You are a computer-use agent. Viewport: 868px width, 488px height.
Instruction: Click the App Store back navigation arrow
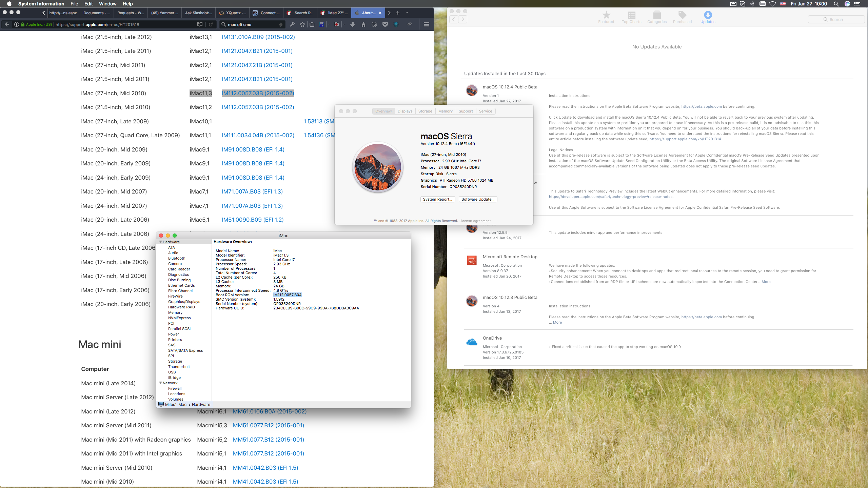pos(454,19)
